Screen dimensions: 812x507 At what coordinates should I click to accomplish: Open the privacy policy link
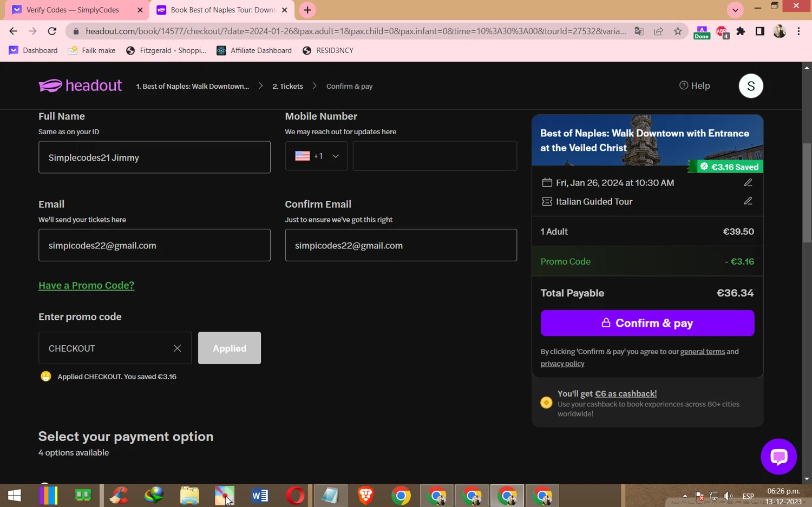(562, 364)
